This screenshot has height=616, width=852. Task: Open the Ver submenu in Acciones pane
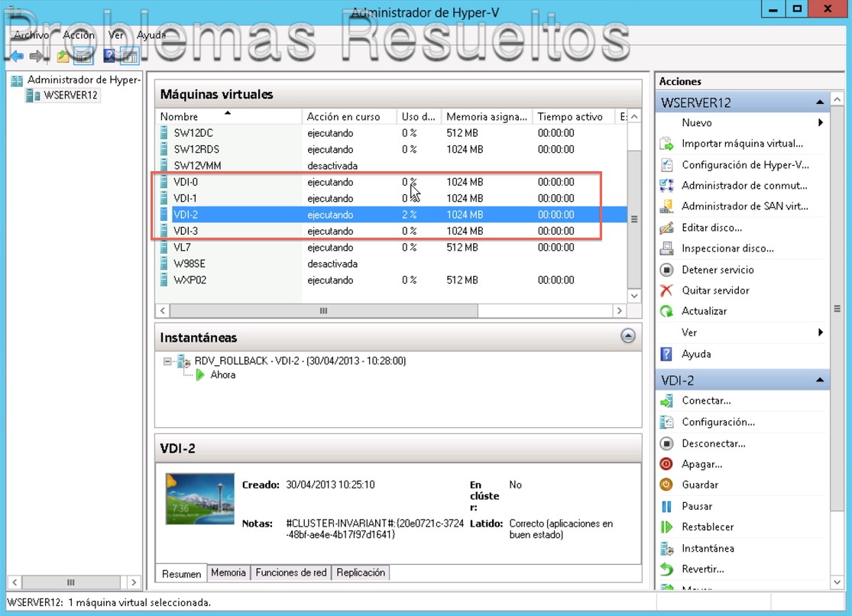click(x=742, y=332)
